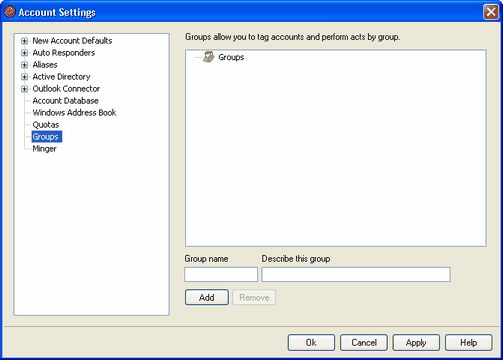Dismiss dialog with Cancel button
This screenshot has height=360, width=503.
pos(364,343)
